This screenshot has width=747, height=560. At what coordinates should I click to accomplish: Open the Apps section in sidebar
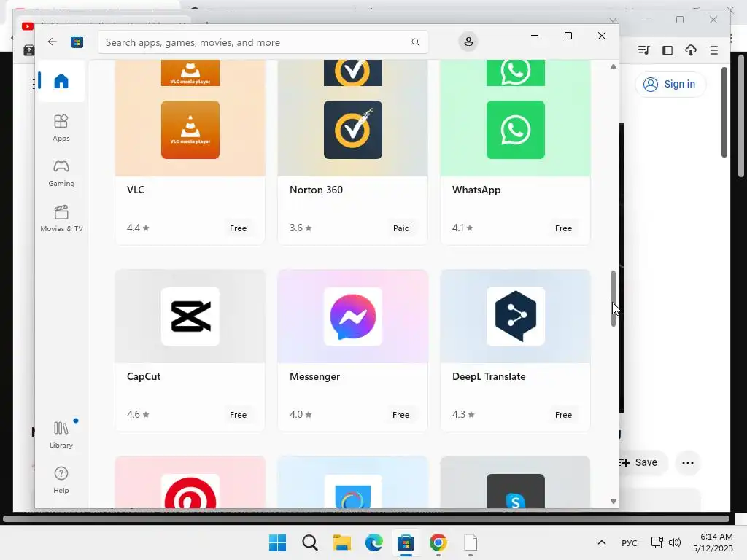(61, 128)
